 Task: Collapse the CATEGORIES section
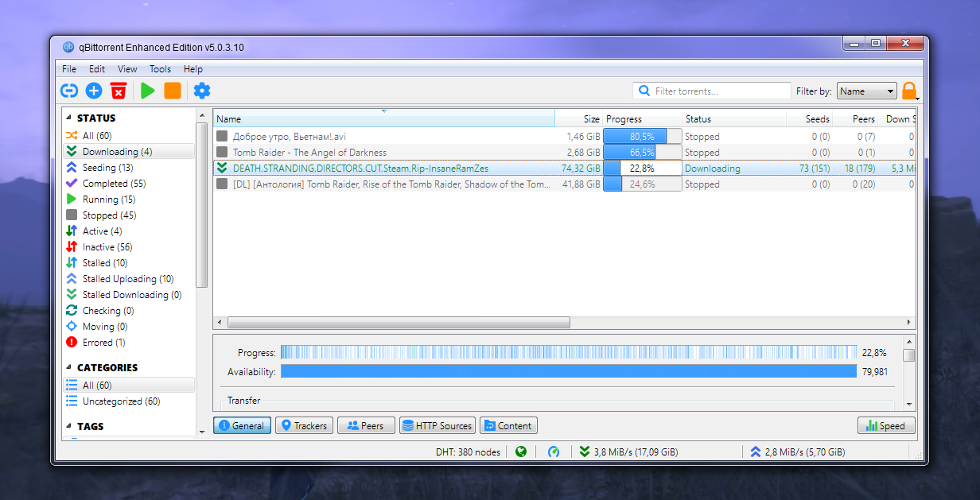[68, 367]
